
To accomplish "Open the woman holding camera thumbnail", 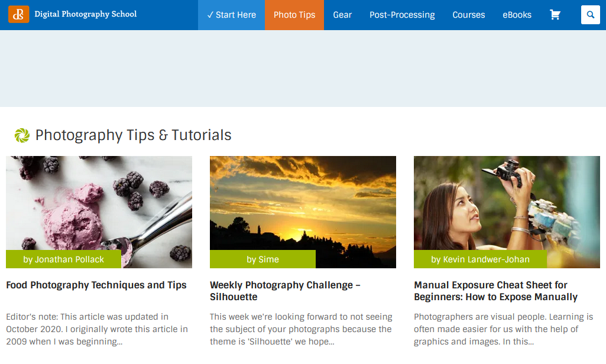I will click(507, 202).
